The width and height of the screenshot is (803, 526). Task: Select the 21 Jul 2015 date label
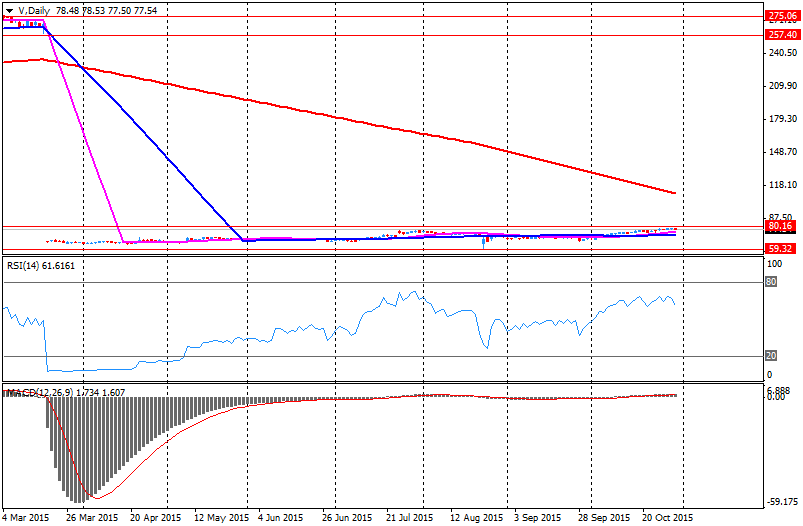point(410,518)
